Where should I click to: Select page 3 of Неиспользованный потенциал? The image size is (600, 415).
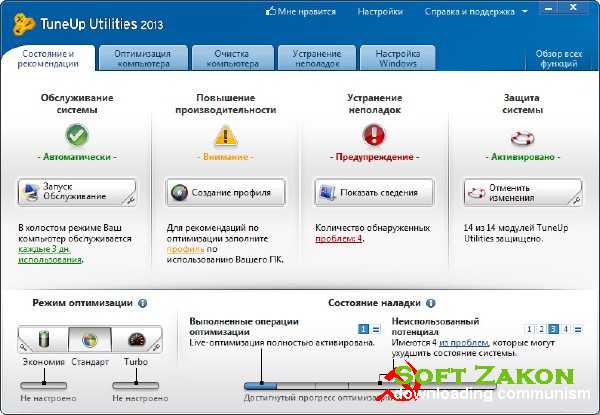pos(553,329)
